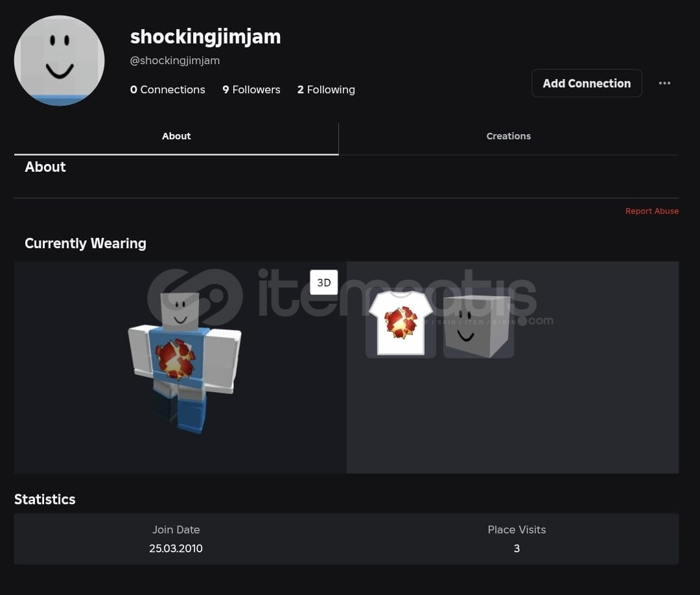Open the 9 Followers list
This screenshot has height=595, width=700.
point(251,89)
